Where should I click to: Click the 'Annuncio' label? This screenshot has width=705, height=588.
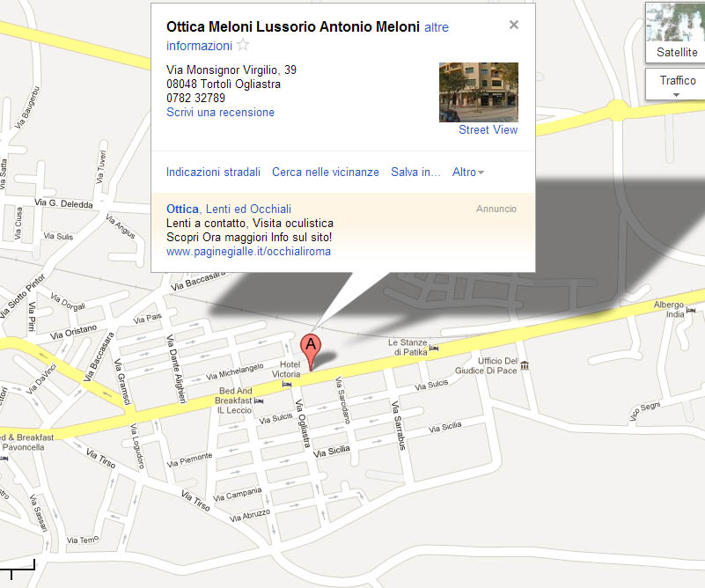[496, 209]
